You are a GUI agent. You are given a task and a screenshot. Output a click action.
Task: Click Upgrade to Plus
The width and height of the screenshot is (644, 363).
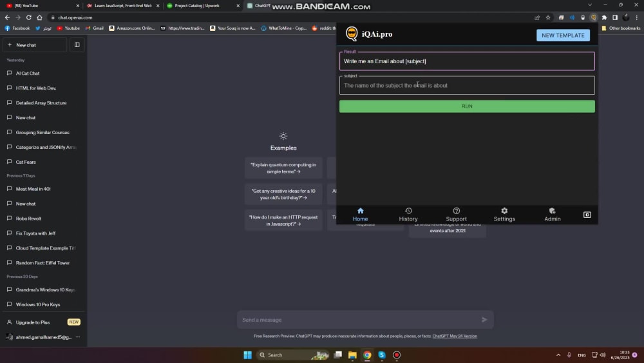pos(43,322)
